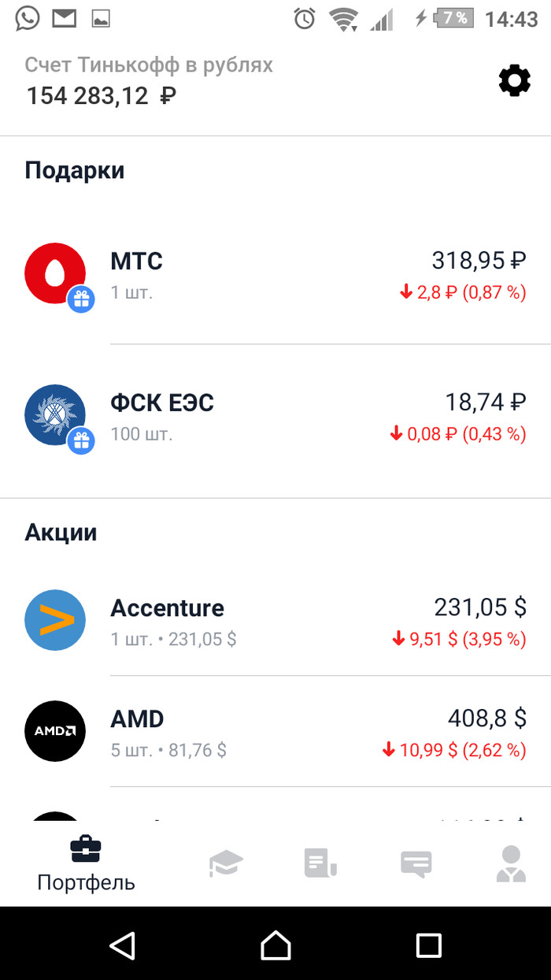This screenshot has height=980, width=551.
Task: Open the news feed document icon
Action: coord(320,863)
